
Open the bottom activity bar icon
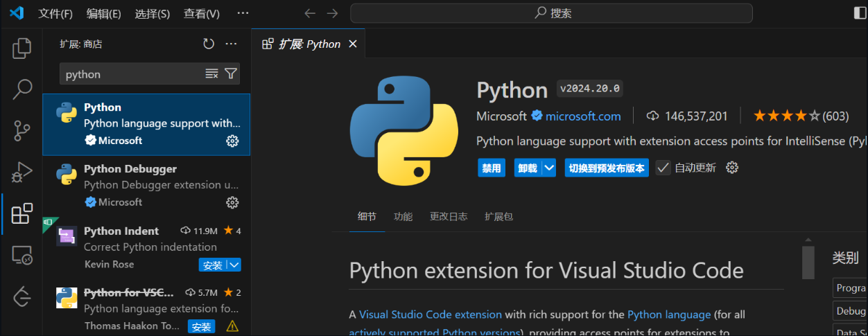22,297
